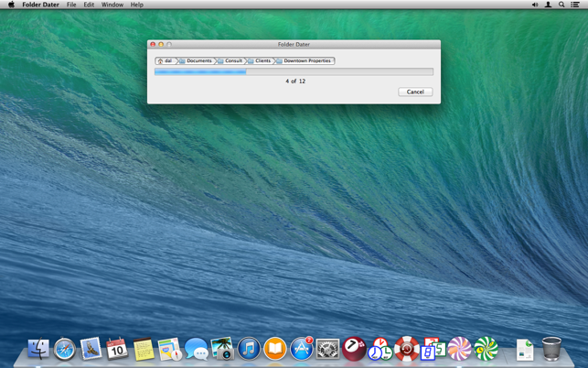This screenshot has height=368, width=588.
Task: Click the blue progress bar
Action: click(294, 71)
